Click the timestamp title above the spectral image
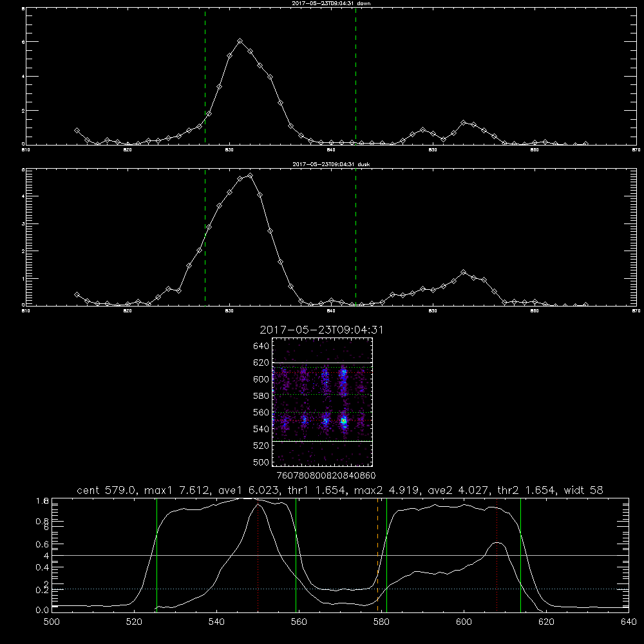This screenshot has height=644, width=644. [321, 330]
